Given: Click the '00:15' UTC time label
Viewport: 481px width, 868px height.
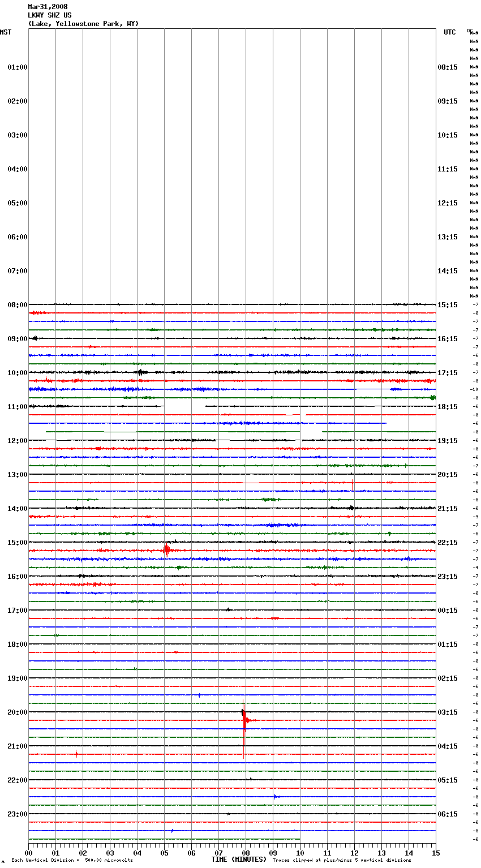Looking at the screenshot, I should 448,611.
